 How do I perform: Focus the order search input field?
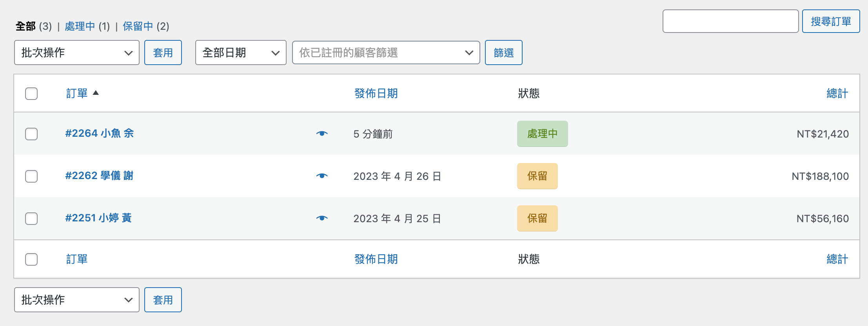pos(730,21)
